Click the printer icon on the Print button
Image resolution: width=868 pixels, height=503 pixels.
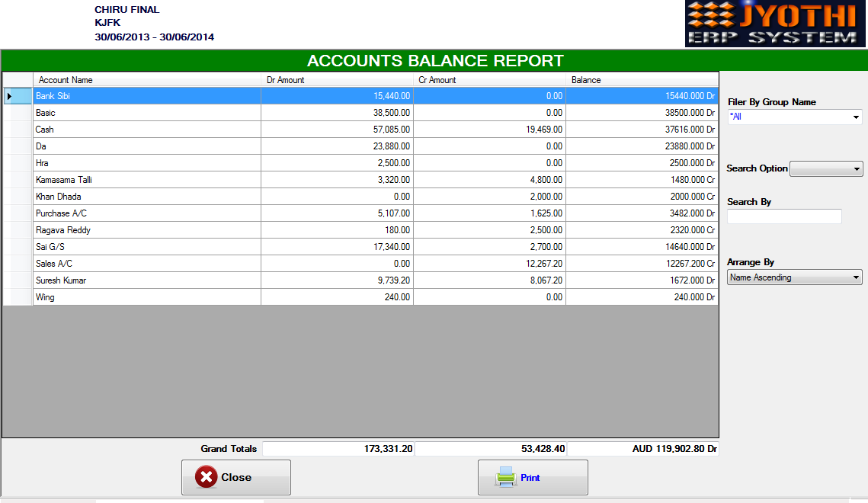coord(505,476)
